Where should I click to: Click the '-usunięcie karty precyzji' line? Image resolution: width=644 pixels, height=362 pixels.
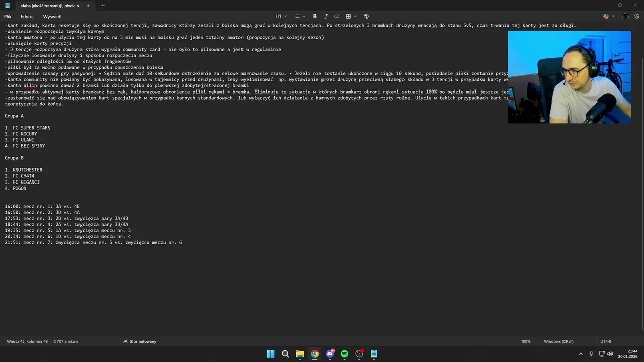click(x=38, y=43)
